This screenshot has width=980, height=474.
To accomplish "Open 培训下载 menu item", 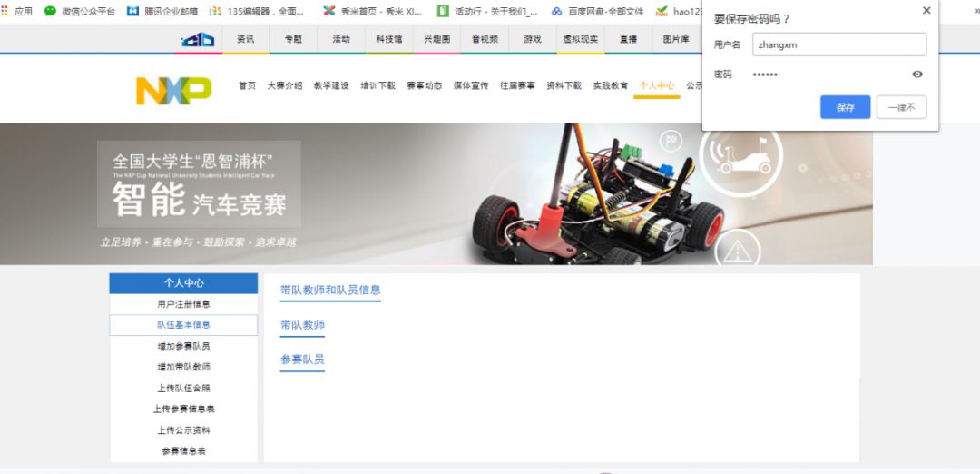I will pos(378,86).
